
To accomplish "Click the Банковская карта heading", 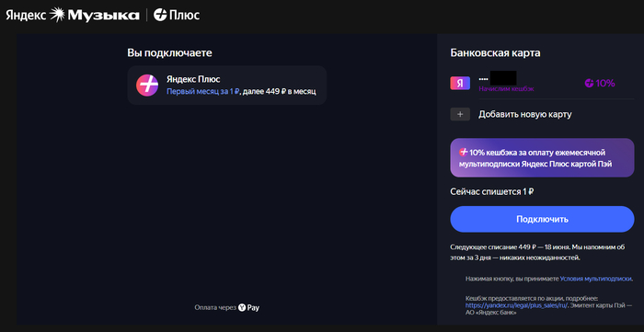I will click(495, 53).
